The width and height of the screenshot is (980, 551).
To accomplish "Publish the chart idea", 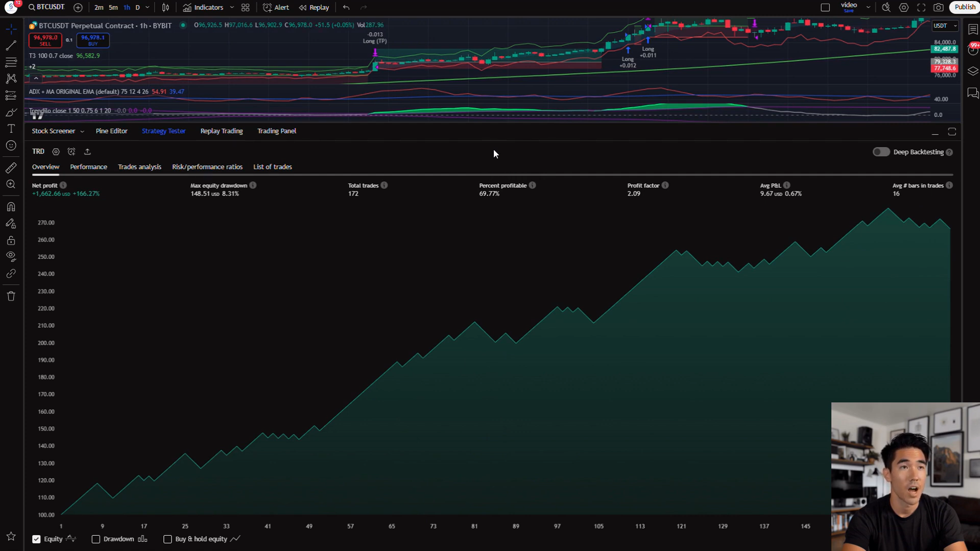I will coord(964,7).
